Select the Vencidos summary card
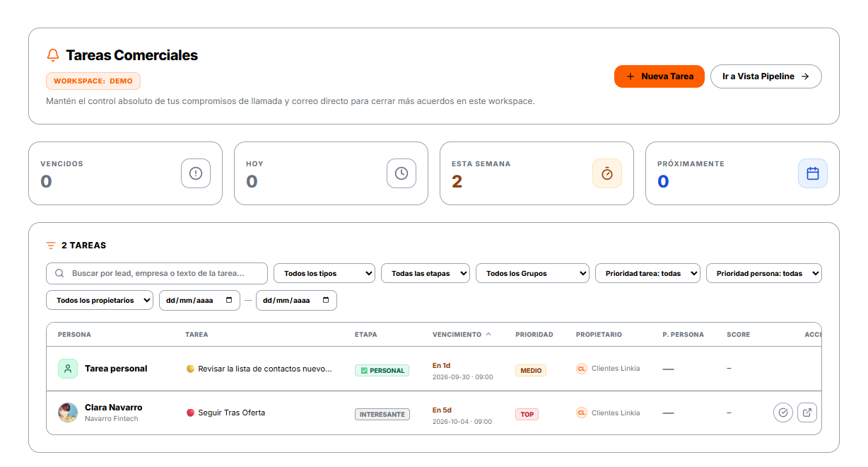Image resolution: width=868 pixels, height=467 pixels. click(125, 173)
